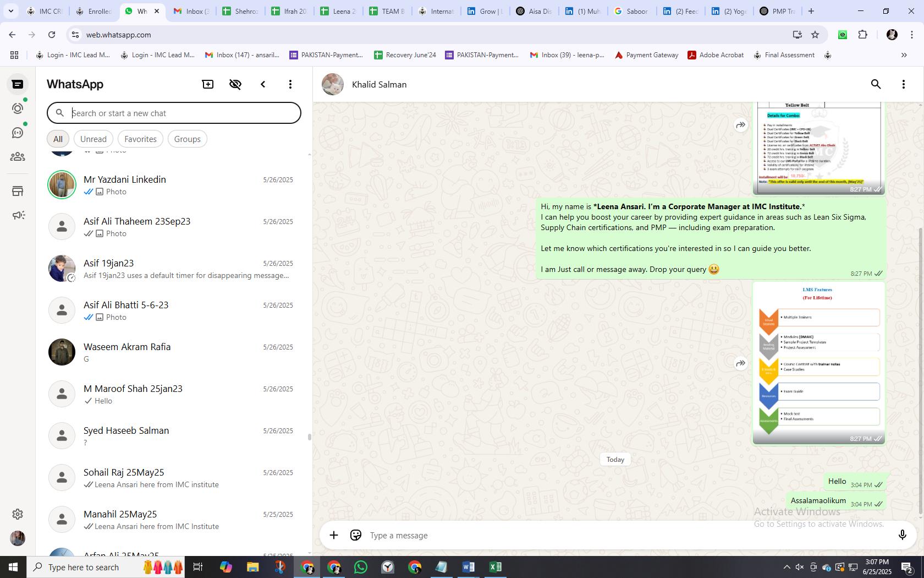Bookmark this page with star icon

tap(815, 35)
